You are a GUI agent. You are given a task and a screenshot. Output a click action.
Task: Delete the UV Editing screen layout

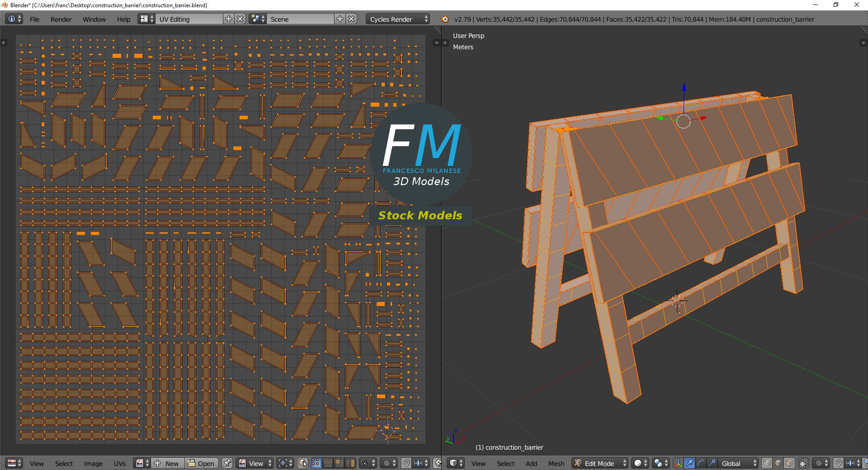tap(241, 19)
